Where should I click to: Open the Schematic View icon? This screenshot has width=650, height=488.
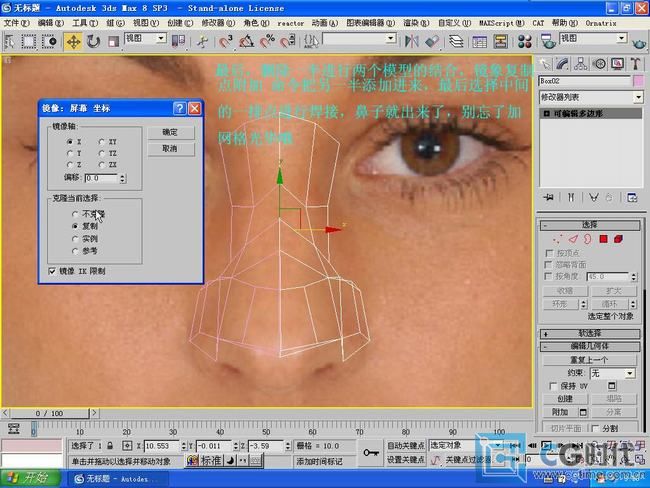pos(500,41)
